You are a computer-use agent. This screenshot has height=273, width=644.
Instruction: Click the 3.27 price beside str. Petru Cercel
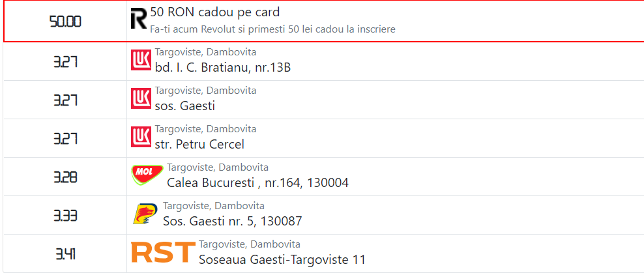(x=65, y=138)
